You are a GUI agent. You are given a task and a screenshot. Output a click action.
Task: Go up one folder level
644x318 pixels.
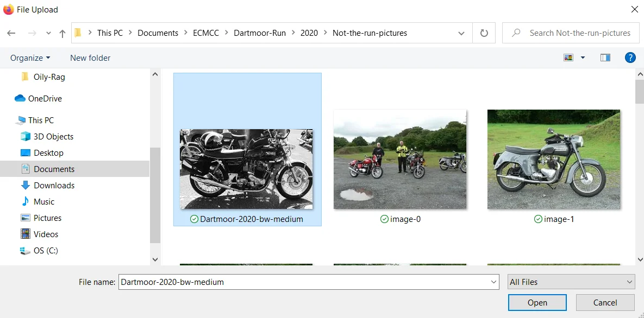(x=62, y=33)
